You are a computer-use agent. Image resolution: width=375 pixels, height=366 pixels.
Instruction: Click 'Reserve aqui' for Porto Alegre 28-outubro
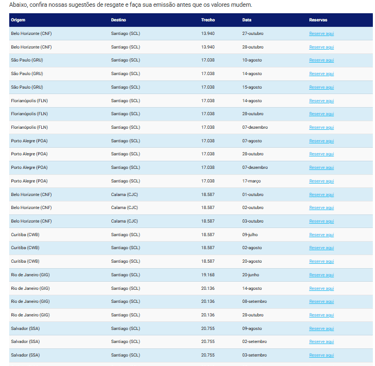321,154
